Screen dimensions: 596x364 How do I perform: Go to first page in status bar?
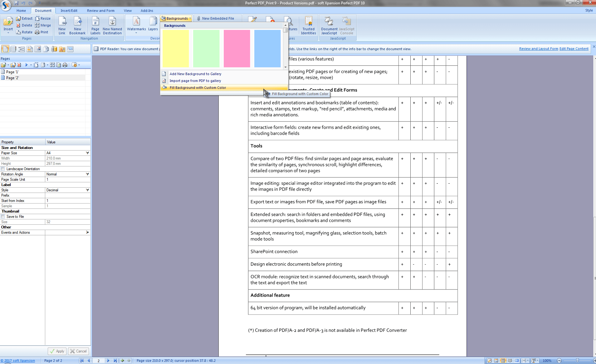(82, 361)
